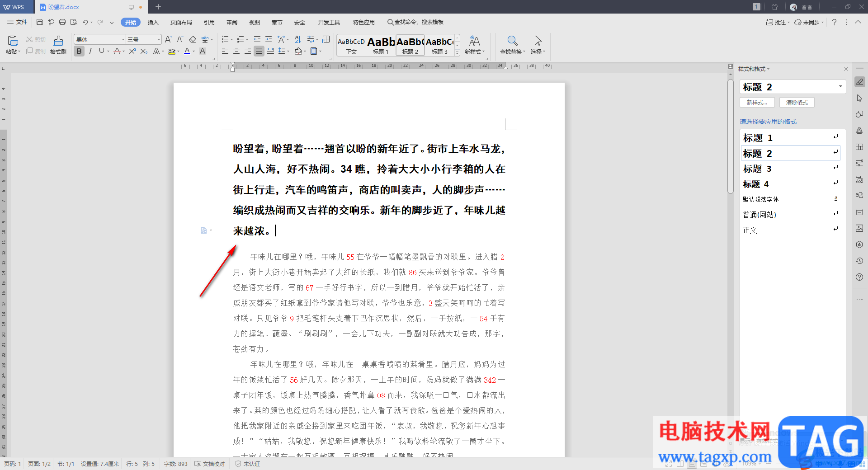Open a new tab with plus button

pyautogui.click(x=158, y=7)
